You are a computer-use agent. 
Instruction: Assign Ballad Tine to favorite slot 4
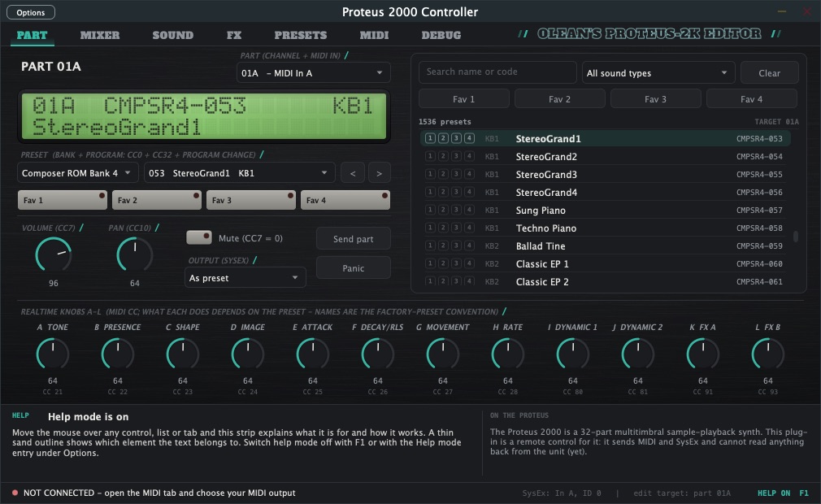(469, 245)
